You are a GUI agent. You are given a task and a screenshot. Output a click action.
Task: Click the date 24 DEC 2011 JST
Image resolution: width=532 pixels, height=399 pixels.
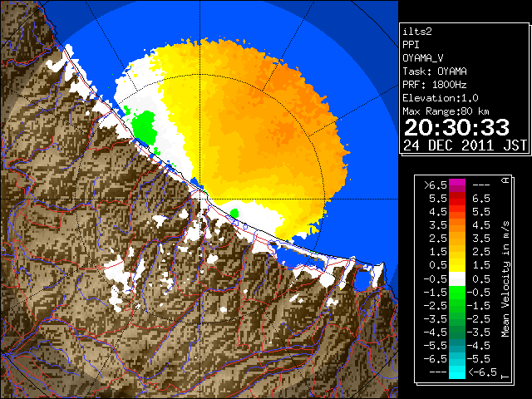(x=465, y=145)
